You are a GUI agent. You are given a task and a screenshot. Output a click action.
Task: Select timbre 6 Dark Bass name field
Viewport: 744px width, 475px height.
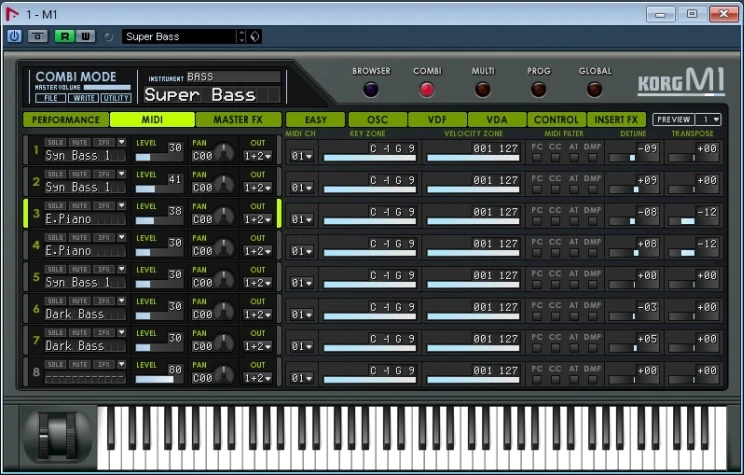coord(85,314)
